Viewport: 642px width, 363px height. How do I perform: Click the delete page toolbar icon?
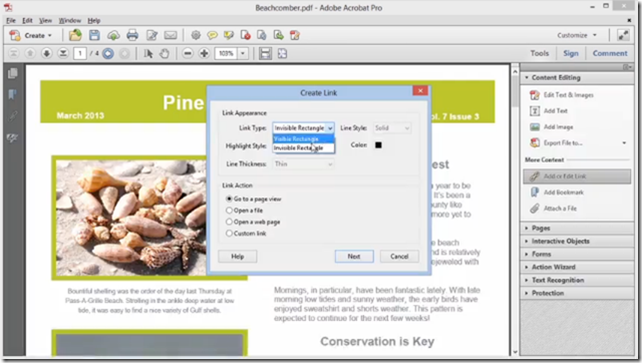(x=245, y=35)
